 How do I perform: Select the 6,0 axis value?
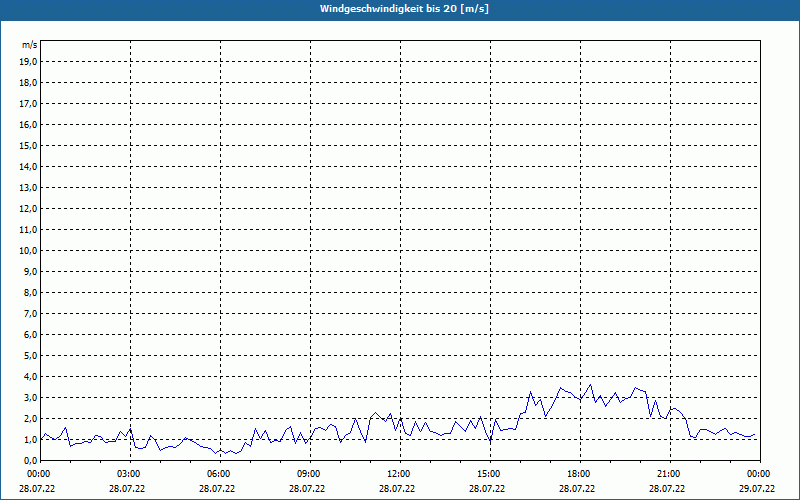32,335
